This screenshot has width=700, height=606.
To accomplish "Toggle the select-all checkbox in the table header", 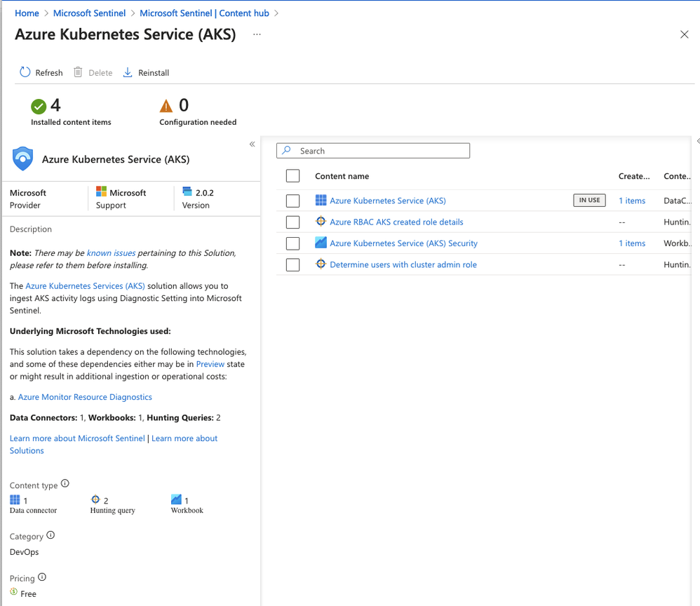I will click(293, 176).
